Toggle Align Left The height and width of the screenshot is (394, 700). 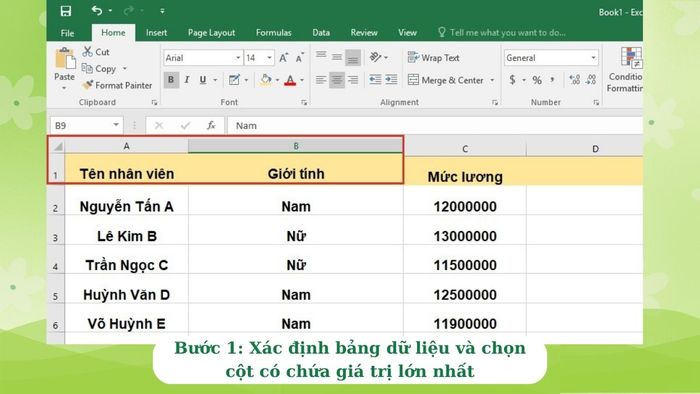[321, 80]
